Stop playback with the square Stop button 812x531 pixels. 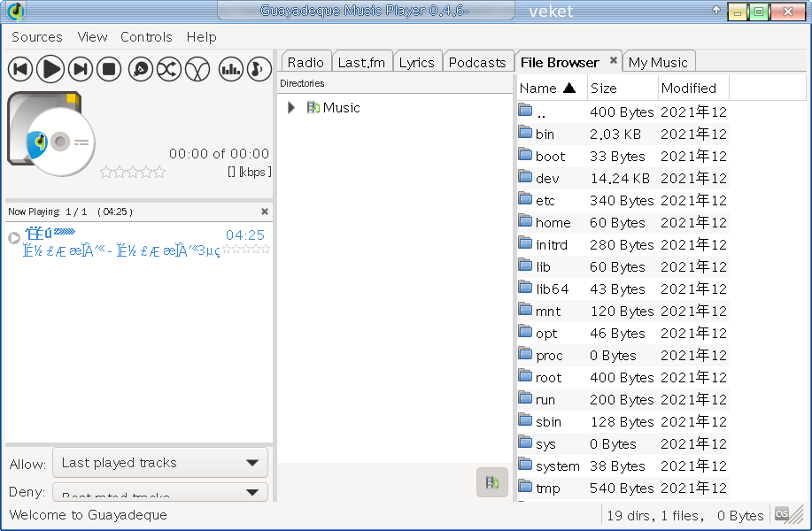tap(109, 69)
